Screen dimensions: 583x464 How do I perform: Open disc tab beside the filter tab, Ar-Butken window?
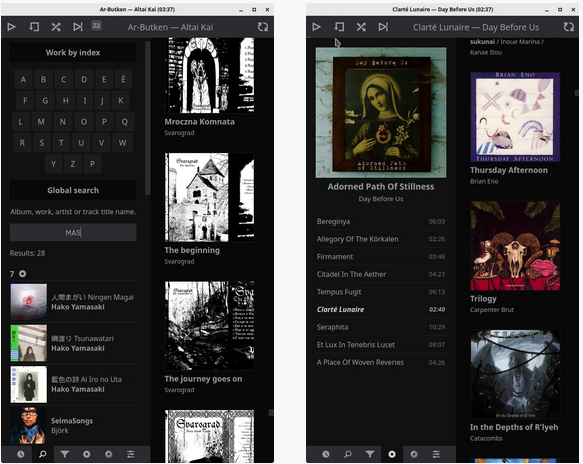(87, 454)
